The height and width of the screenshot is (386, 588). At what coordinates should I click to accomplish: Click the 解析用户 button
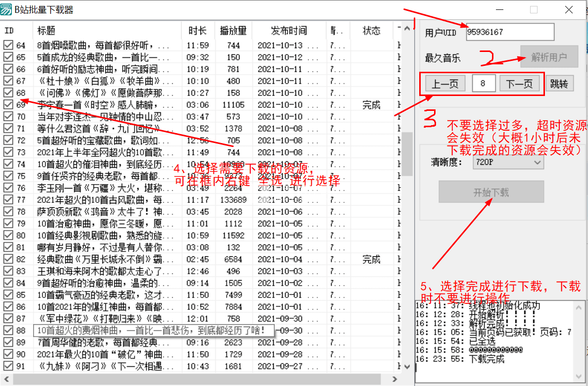point(549,57)
